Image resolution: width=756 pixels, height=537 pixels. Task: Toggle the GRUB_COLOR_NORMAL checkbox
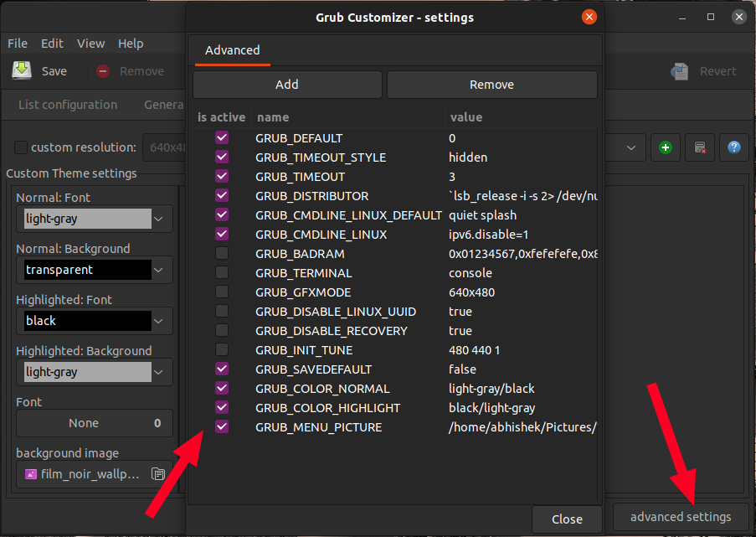click(x=222, y=389)
